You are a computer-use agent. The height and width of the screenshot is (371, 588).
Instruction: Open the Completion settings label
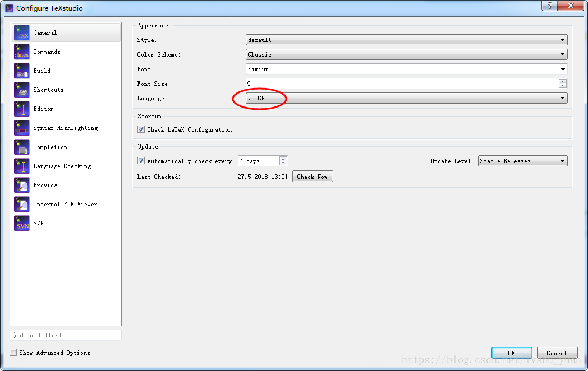click(50, 147)
